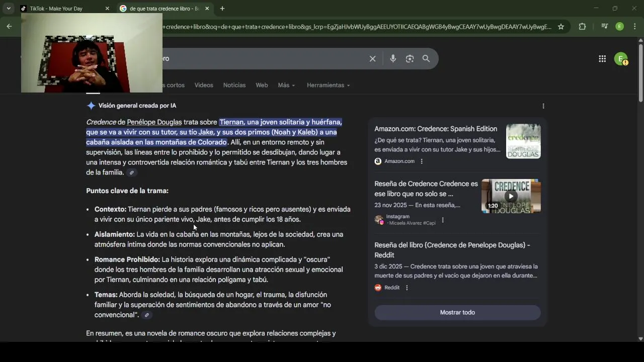Click the Visión general creada por IA label
This screenshot has height=362, width=644.
tap(137, 106)
